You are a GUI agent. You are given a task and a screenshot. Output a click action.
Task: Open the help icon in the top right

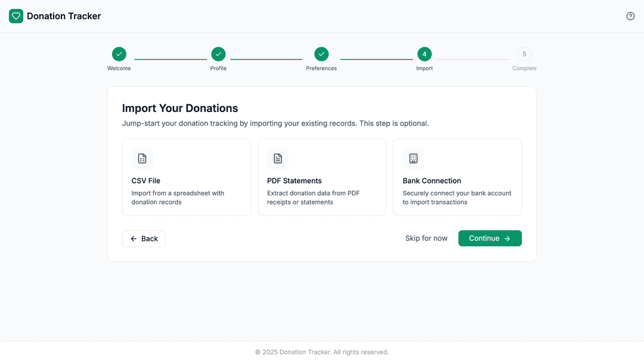pos(630,16)
